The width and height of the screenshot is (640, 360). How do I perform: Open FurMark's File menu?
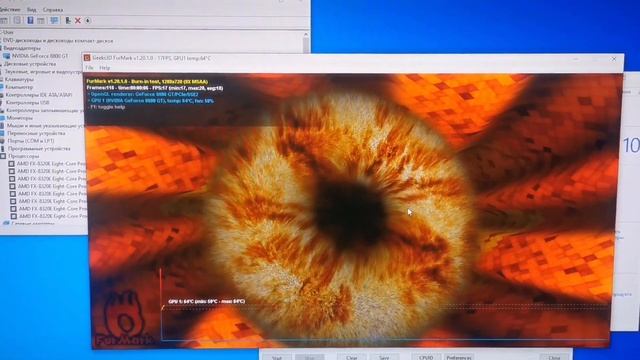tap(89, 67)
